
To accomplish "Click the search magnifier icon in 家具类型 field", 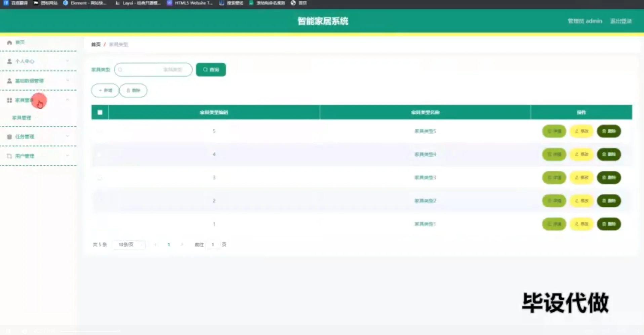I will (x=120, y=69).
